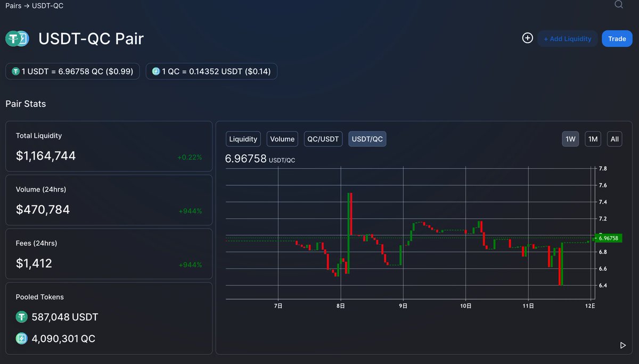
Task: Click the 11日 date label on chart axis
Action: click(x=528, y=306)
